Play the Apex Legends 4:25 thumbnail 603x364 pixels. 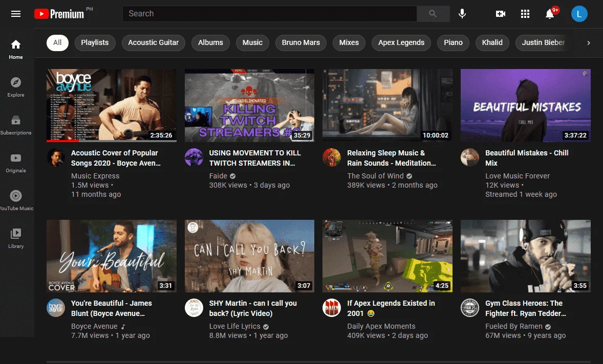[x=387, y=256]
